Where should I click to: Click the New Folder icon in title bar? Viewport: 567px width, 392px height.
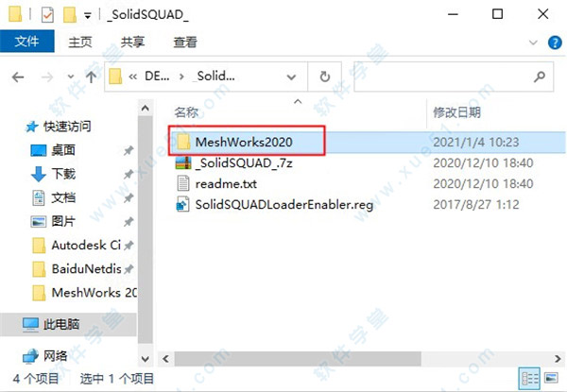(x=69, y=15)
